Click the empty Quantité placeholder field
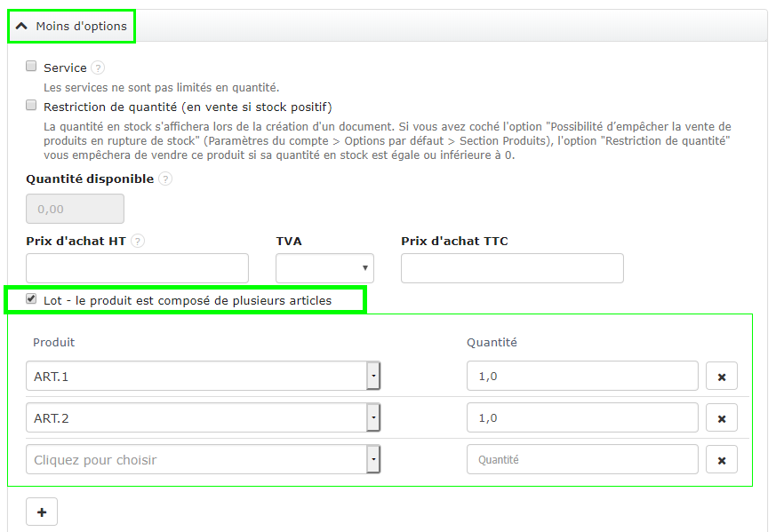The image size is (776, 532). (x=582, y=459)
